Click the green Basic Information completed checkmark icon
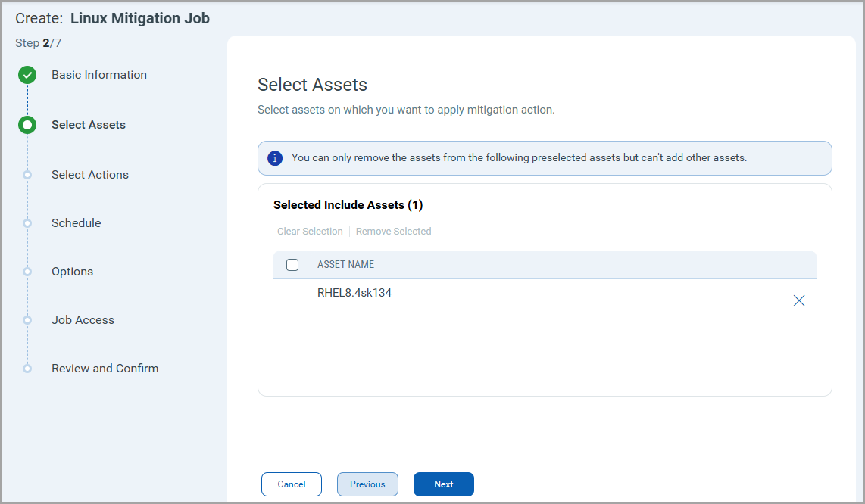 click(27, 75)
